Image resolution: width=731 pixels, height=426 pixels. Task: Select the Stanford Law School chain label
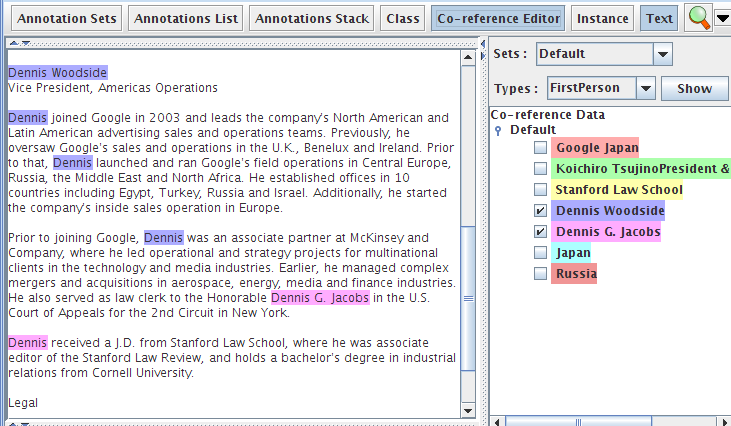pos(617,190)
